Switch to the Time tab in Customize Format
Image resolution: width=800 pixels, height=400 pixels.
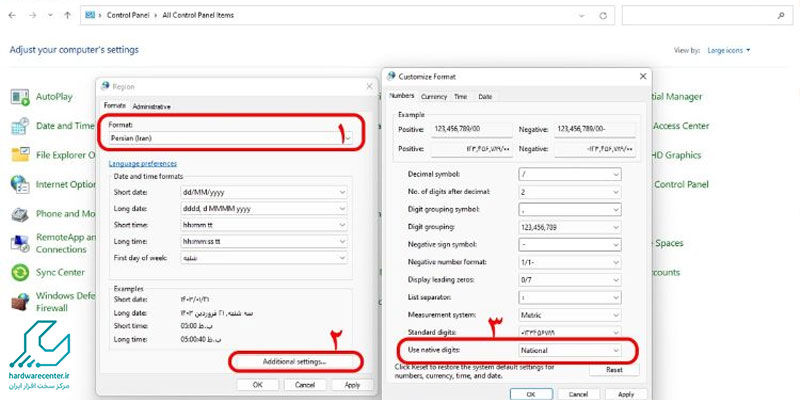click(x=461, y=96)
